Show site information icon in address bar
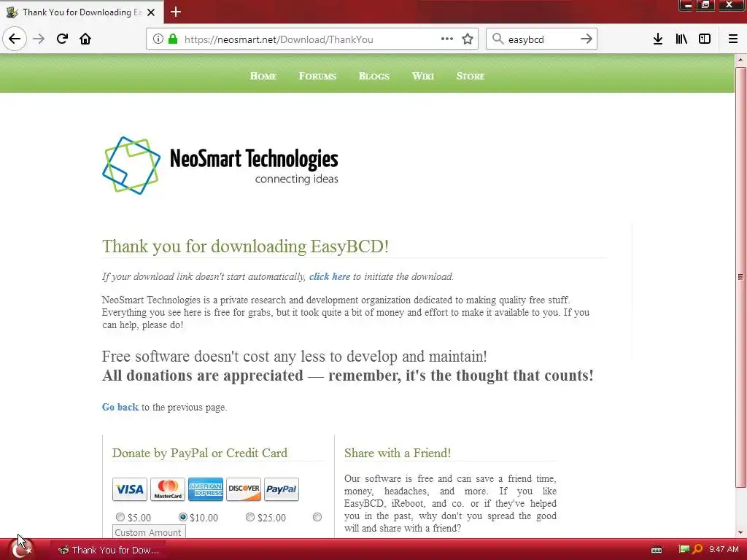Image resolution: width=747 pixels, height=560 pixels. tap(158, 39)
